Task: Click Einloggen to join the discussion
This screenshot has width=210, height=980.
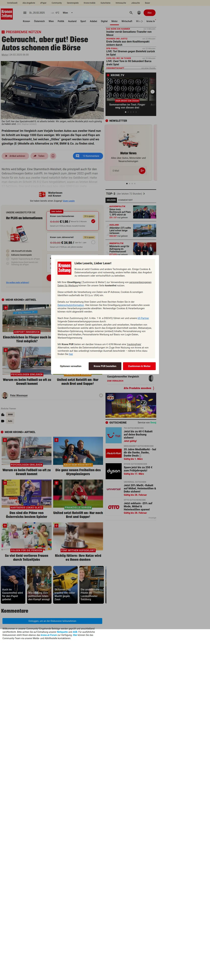Action: coord(52,621)
